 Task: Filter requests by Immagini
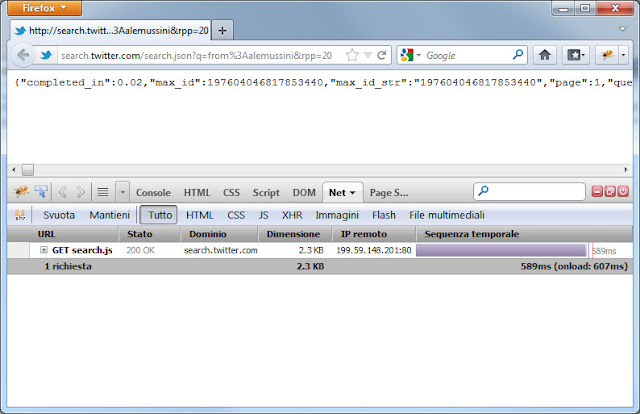pyautogui.click(x=337, y=215)
